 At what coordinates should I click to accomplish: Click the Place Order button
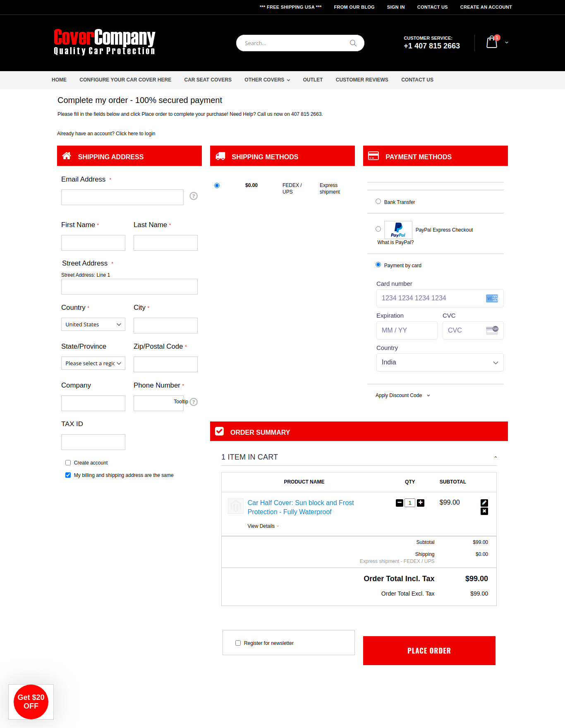tap(429, 651)
